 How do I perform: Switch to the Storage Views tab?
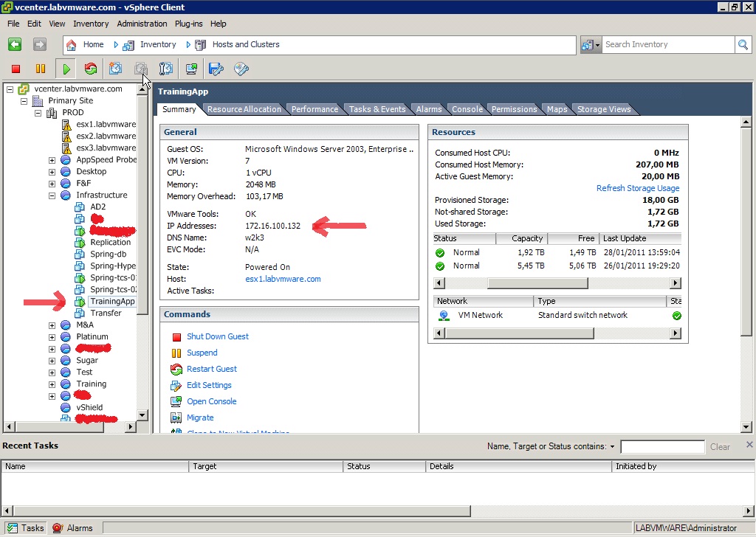604,109
